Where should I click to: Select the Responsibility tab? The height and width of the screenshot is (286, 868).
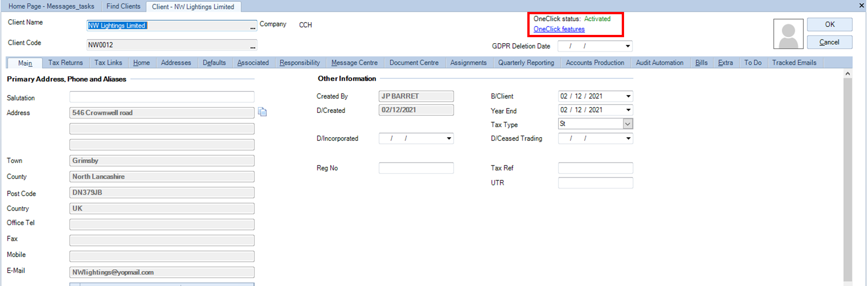click(300, 63)
